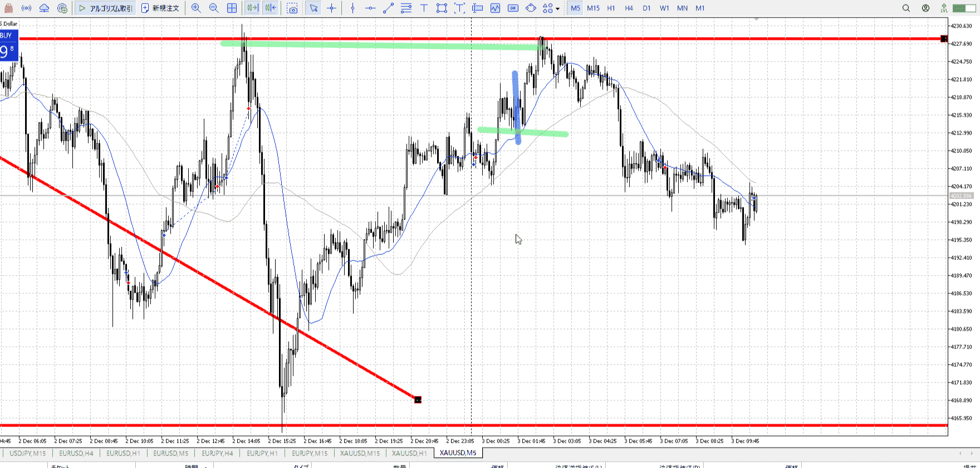Choose the horizontal line drawing tool
This screenshot has height=468, width=980.
click(x=370, y=8)
